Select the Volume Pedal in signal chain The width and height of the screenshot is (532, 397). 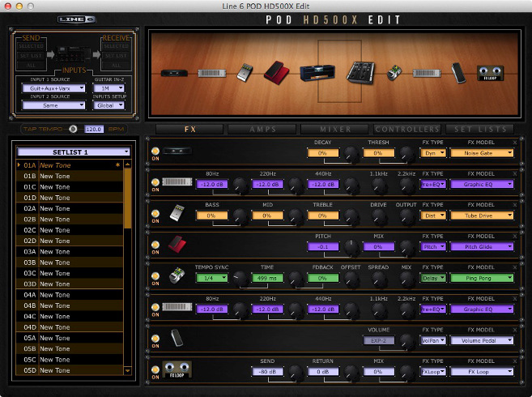[x=458, y=73]
